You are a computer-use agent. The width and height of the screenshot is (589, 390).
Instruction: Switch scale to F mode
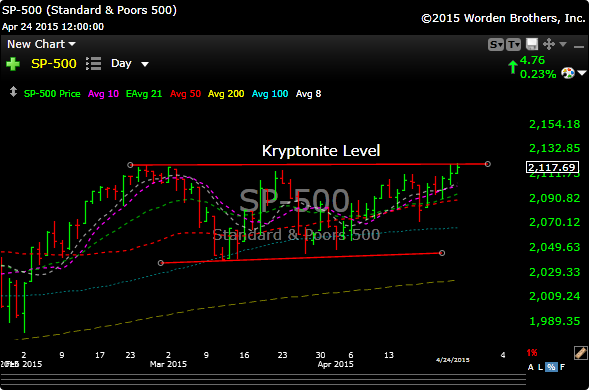point(562,367)
